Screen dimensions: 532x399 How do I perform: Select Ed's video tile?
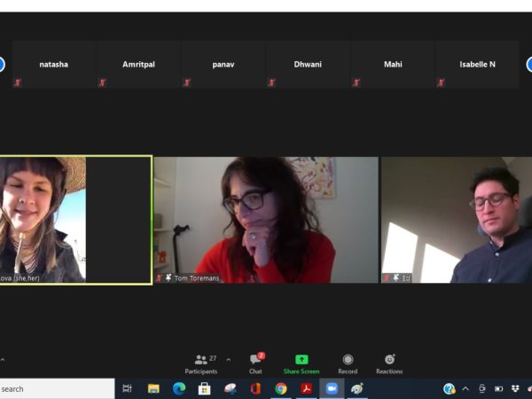click(457, 220)
